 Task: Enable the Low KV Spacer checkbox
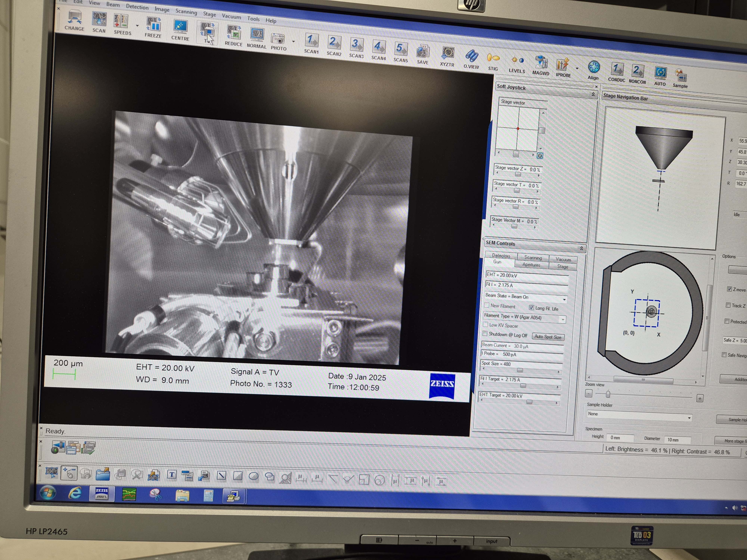pos(486,324)
